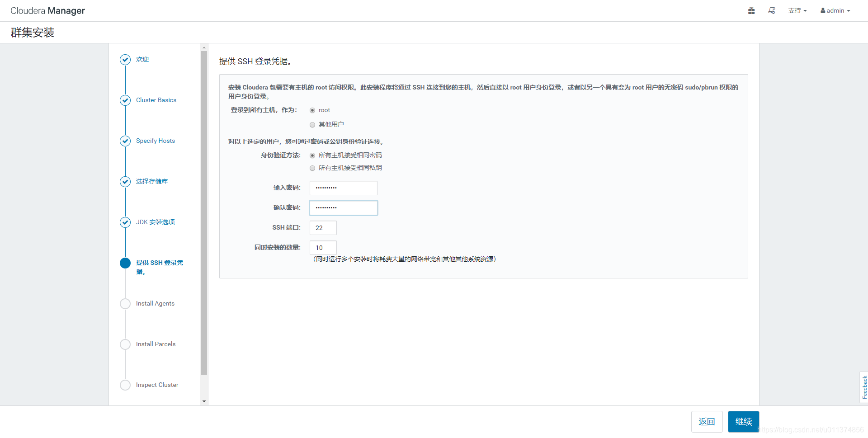Focus the 输入密码 password field

[x=344, y=188]
